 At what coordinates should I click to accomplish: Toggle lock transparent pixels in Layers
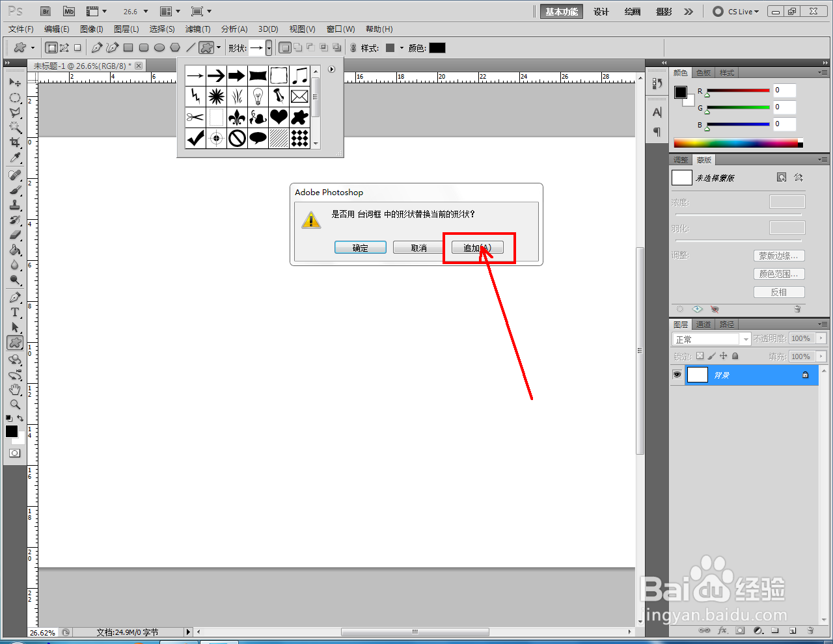tap(700, 356)
